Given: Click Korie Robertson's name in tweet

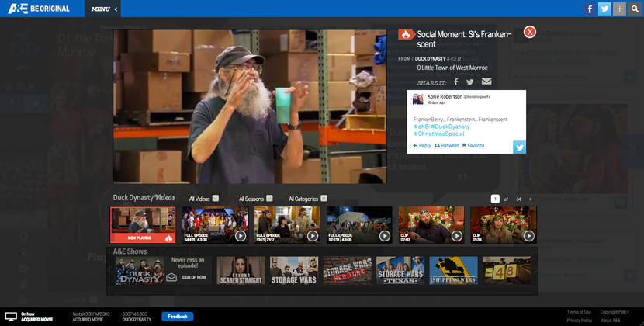Looking at the screenshot, I should coord(445,96).
